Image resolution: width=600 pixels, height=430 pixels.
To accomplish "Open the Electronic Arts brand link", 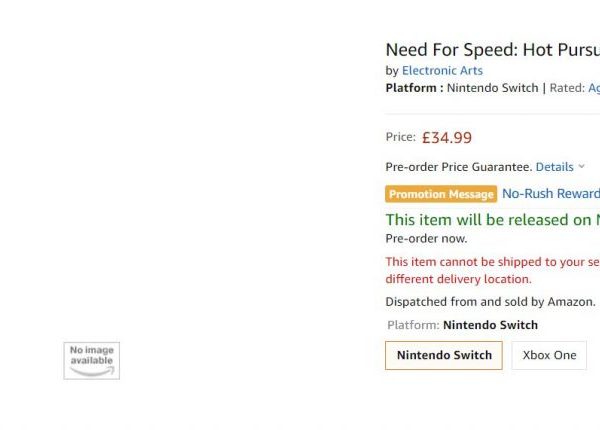I will coord(442,71).
